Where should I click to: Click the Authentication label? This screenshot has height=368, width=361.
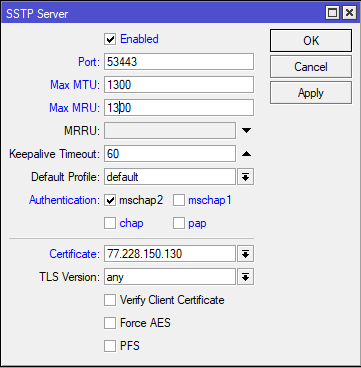(64, 200)
